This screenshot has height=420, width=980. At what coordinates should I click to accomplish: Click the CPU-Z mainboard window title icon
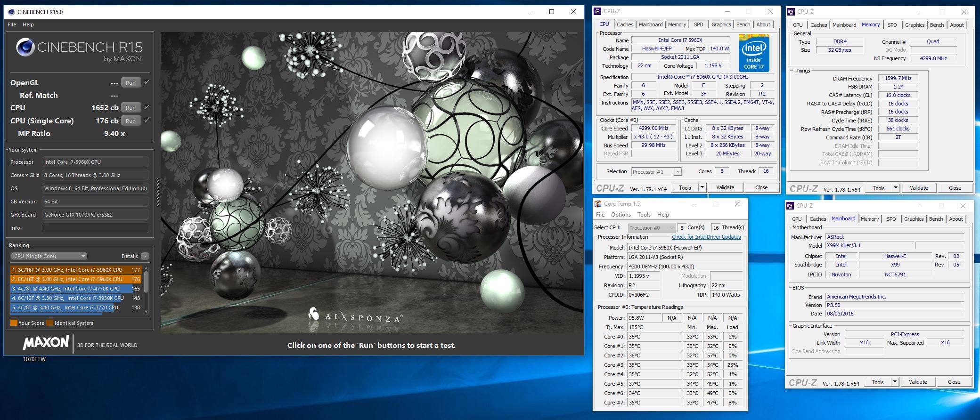coord(791,206)
